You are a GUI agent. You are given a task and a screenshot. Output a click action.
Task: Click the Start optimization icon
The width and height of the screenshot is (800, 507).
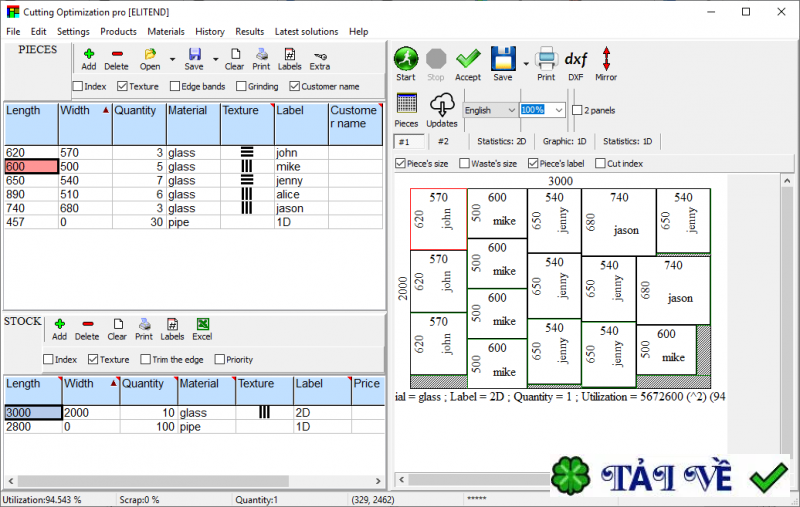coord(405,61)
